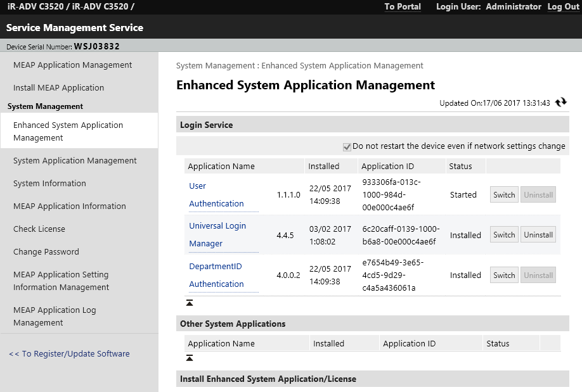This screenshot has width=582, height=392.
Task: Open Change Password page
Action: (x=46, y=252)
